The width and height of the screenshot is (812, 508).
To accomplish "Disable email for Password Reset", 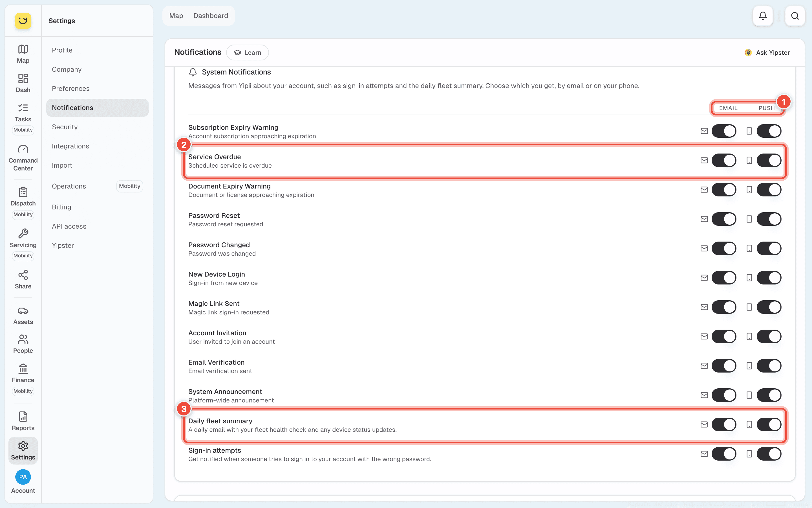I will (x=724, y=219).
